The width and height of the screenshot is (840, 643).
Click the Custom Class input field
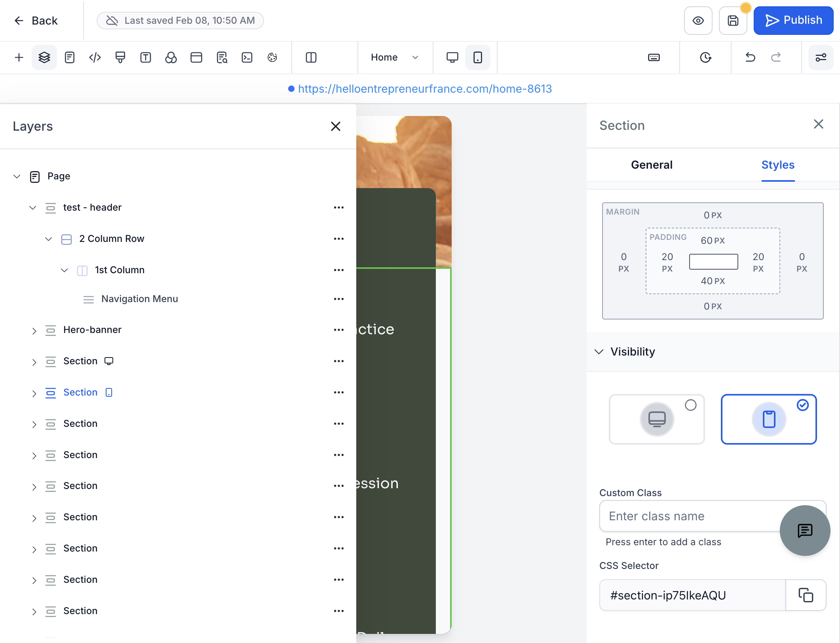[x=713, y=516]
